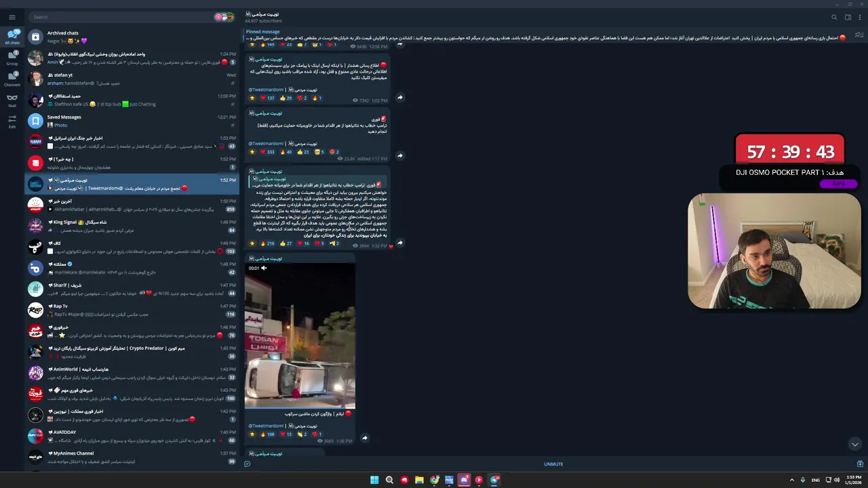
Task: Open Telegram from the taskbar
Action: pyautogui.click(x=494, y=480)
